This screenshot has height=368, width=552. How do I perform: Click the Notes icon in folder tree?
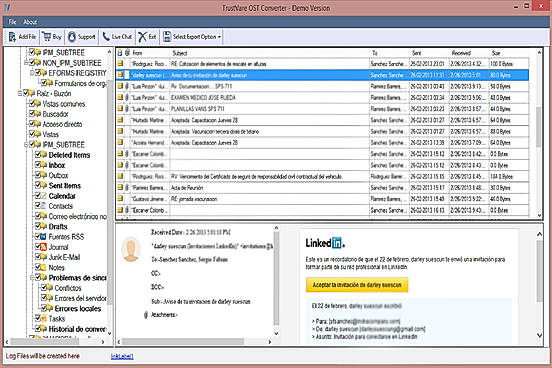tap(44, 267)
